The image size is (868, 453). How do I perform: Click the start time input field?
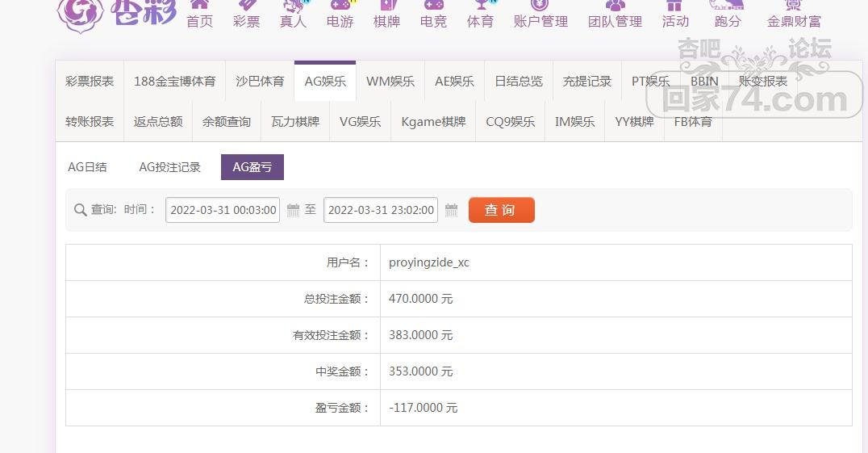coord(223,210)
